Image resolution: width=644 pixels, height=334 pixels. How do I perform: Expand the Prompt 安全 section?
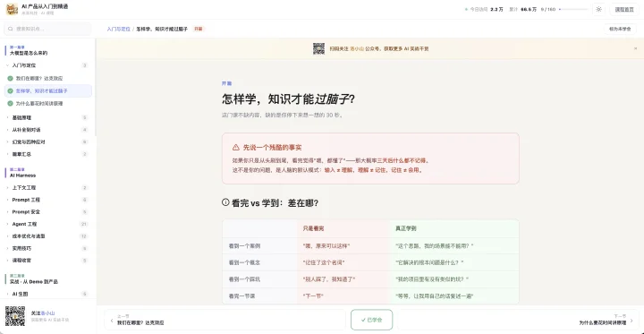coord(48,212)
